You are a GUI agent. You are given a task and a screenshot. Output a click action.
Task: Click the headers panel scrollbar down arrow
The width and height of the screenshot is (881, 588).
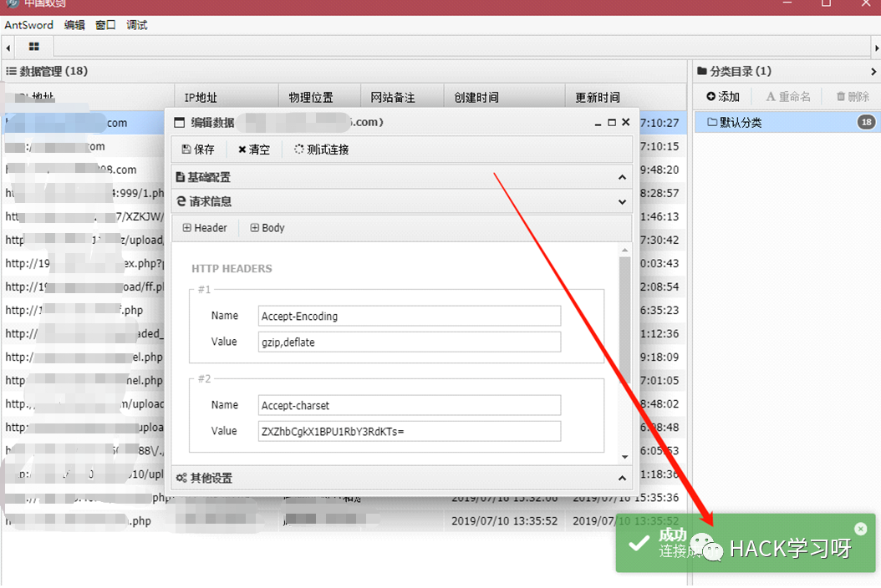coord(624,457)
